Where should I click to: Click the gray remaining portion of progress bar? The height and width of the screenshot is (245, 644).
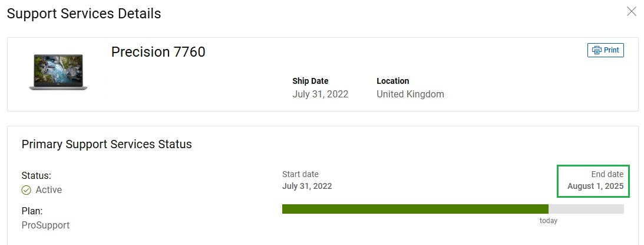click(x=586, y=209)
